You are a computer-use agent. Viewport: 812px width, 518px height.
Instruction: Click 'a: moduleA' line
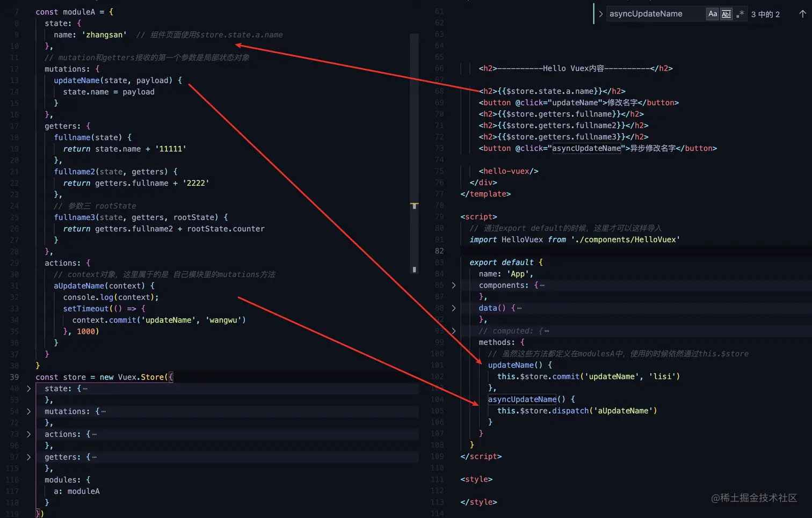77,491
